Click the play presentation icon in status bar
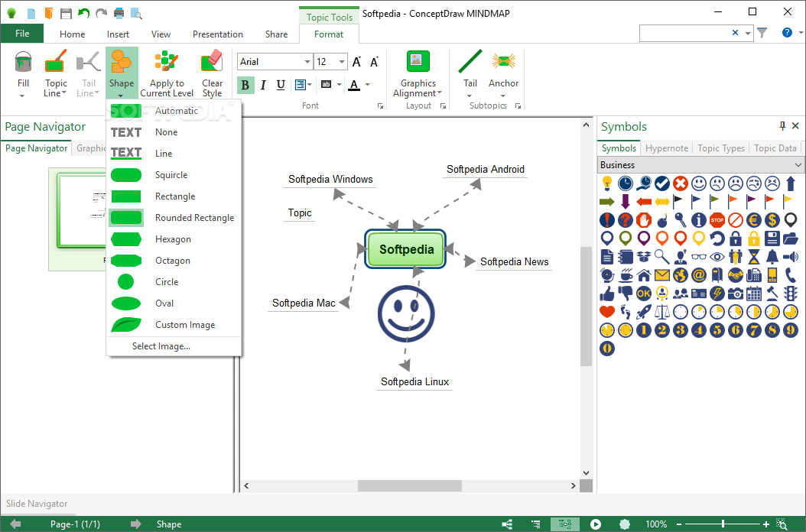This screenshot has height=532, width=806. [595, 524]
